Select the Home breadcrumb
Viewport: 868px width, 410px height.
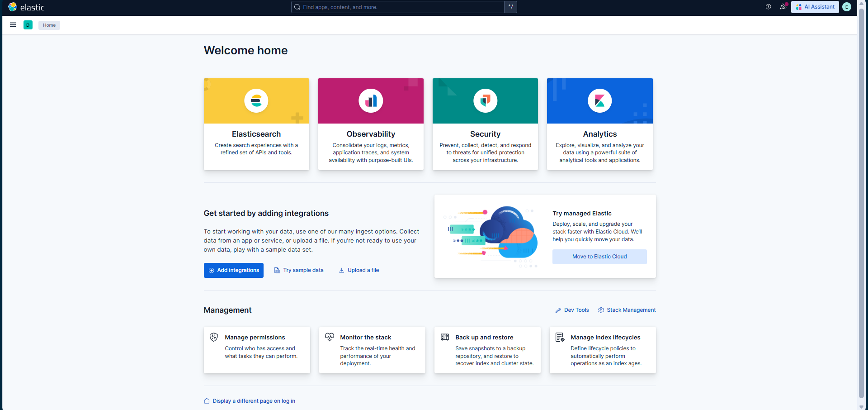click(49, 25)
